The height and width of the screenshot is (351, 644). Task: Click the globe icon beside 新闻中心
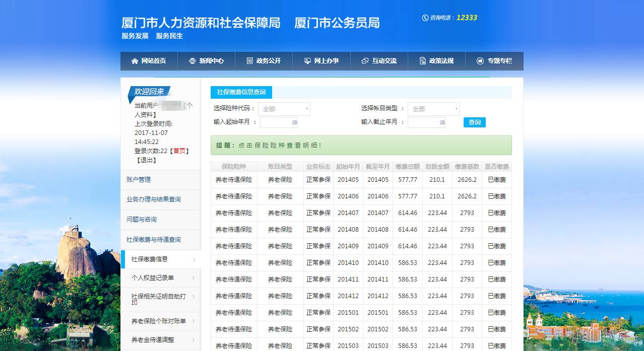(x=192, y=61)
